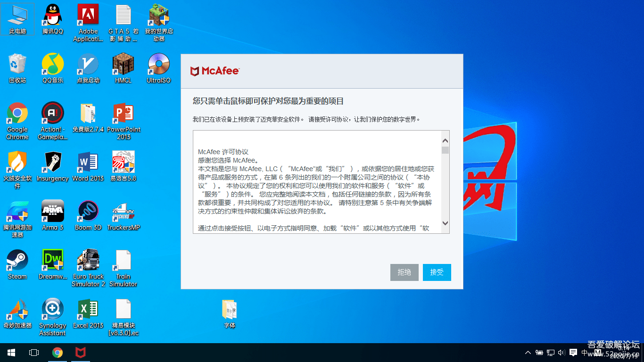Click the license agreement scrollbar thumb
The image size is (644, 362).
445,150
